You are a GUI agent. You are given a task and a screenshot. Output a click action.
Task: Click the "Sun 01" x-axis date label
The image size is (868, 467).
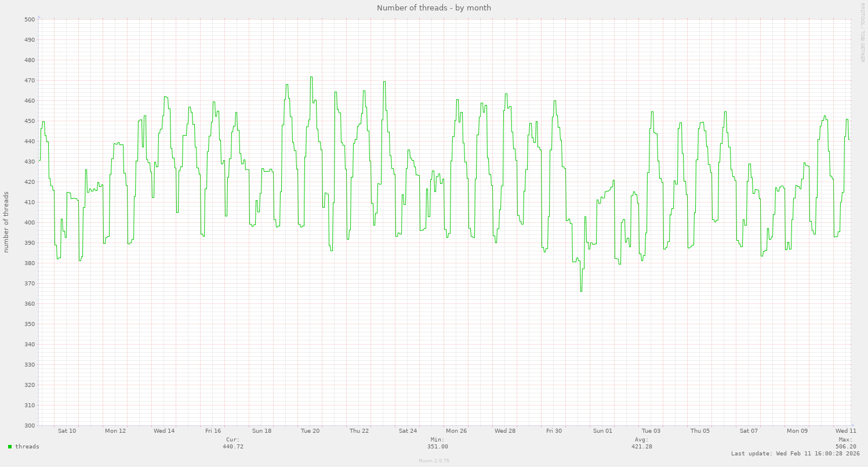[x=602, y=431]
